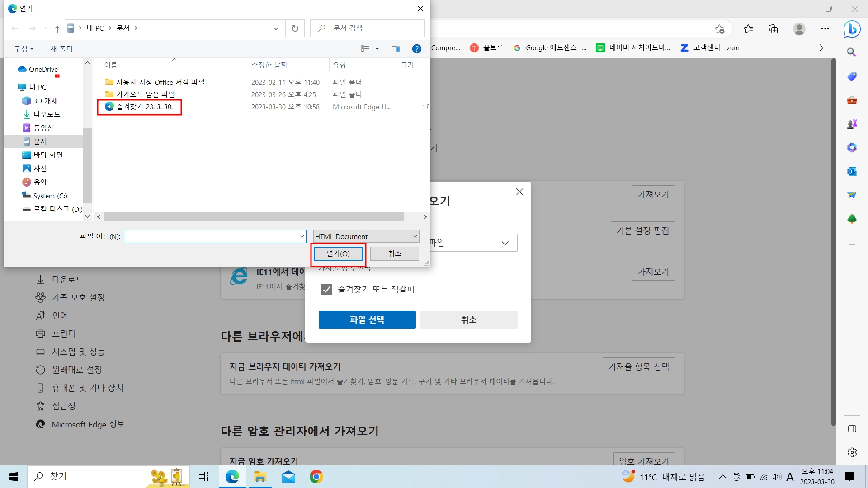This screenshot has width=868, height=488.
Task: Expand the 파일 이름 combo box arrow
Action: (302, 236)
